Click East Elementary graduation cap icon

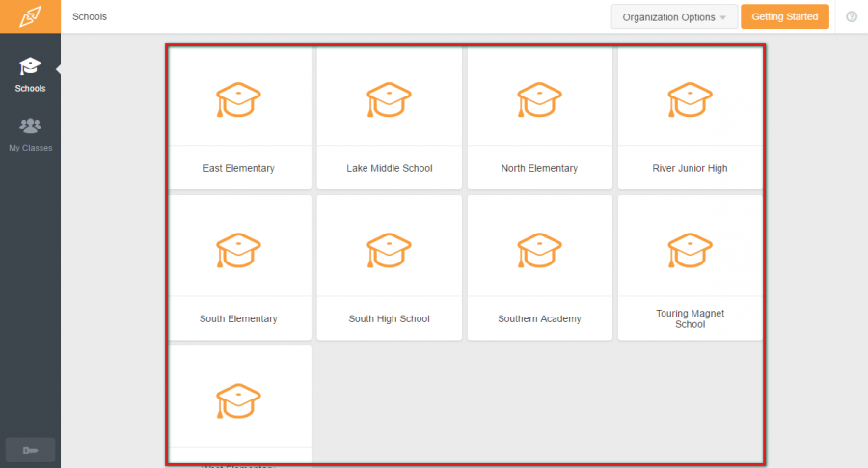pyautogui.click(x=238, y=99)
